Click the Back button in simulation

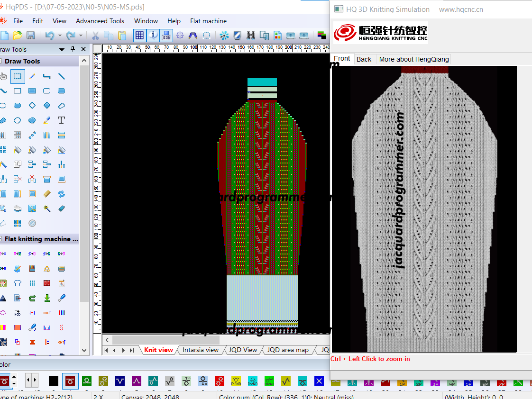click(364, 59)
